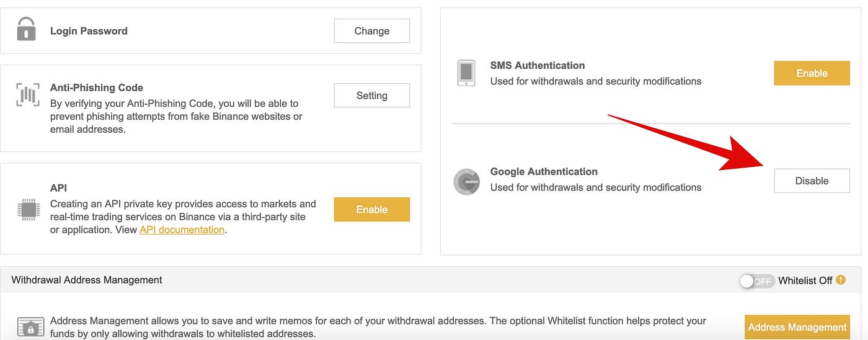This screenshot has width=868, height=340.
Task: Open the API documentation link
Action: point(182,230)
